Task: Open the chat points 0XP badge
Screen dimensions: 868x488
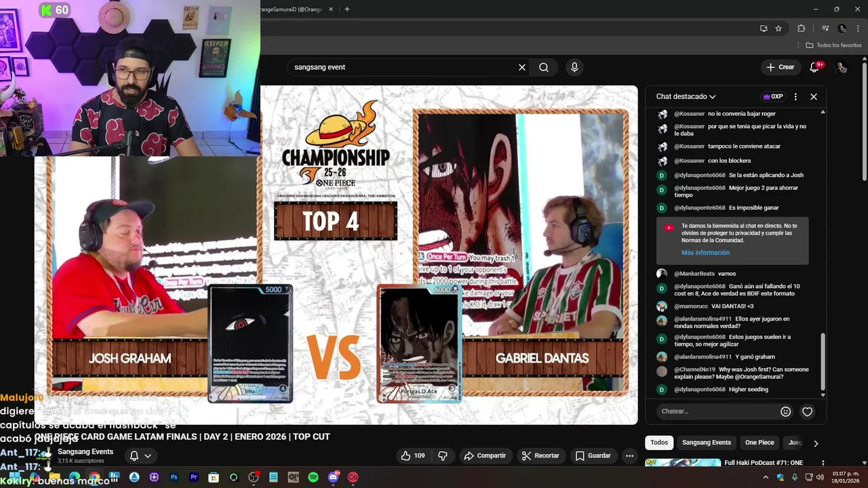Action: pos(773,96)
